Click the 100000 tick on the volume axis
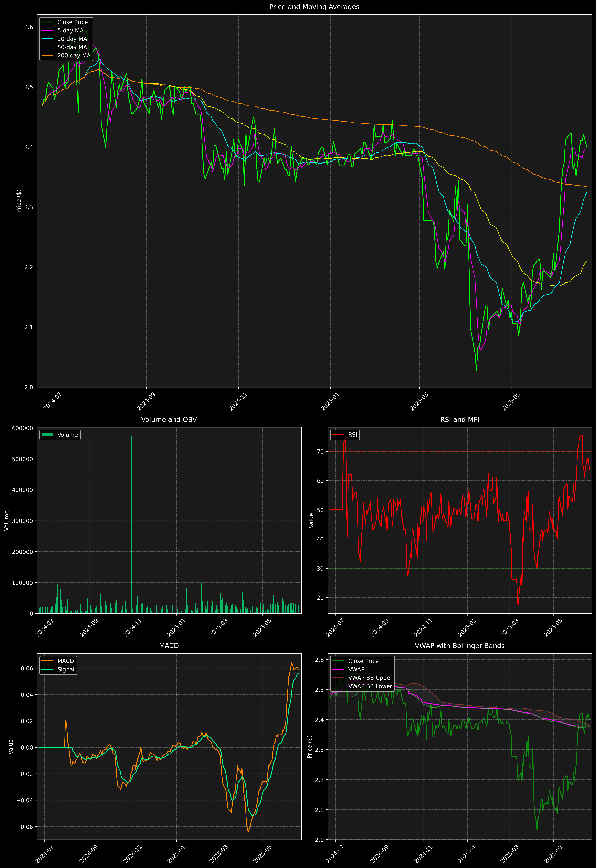Screen dimensions: 596x868 [22, 583]
